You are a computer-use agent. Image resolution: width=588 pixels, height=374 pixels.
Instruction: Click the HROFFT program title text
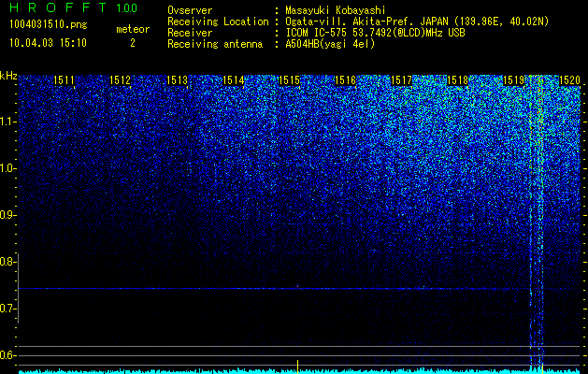coord(57,7)
